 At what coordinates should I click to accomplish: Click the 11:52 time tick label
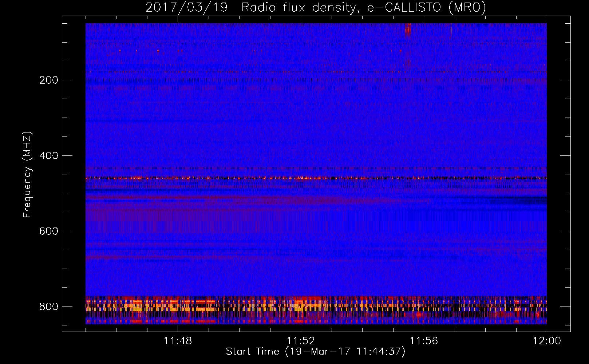(x=301, y=341)
